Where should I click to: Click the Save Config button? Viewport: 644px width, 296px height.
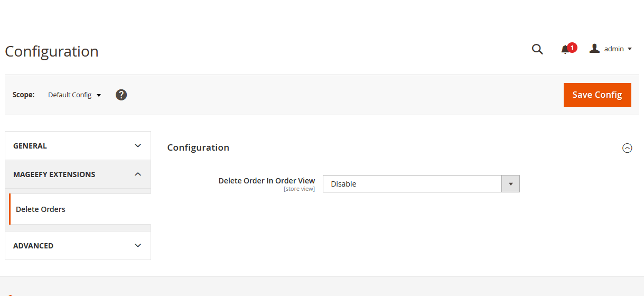point(597,95)
